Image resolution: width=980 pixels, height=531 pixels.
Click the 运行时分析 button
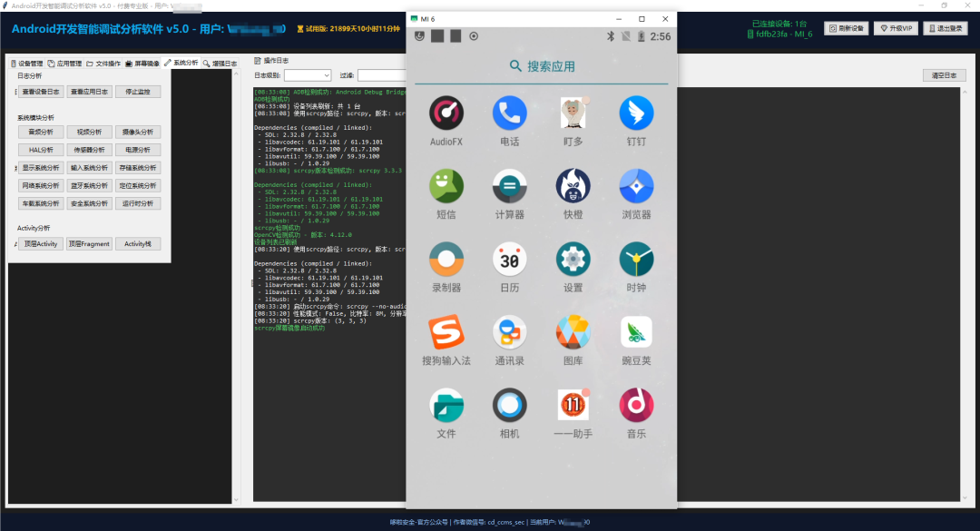pyautogui.click(x=138, y=203)
